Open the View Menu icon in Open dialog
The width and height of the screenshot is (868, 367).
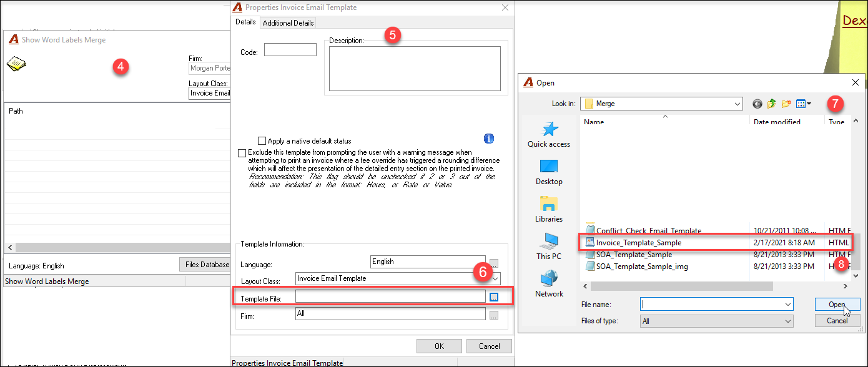point(803,104)
